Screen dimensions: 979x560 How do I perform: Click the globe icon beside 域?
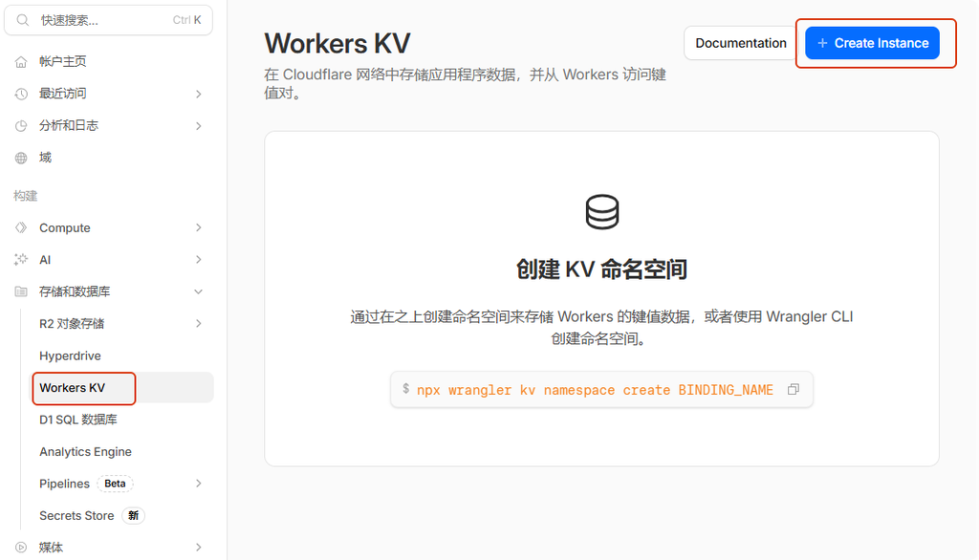[x=21, y=158]
